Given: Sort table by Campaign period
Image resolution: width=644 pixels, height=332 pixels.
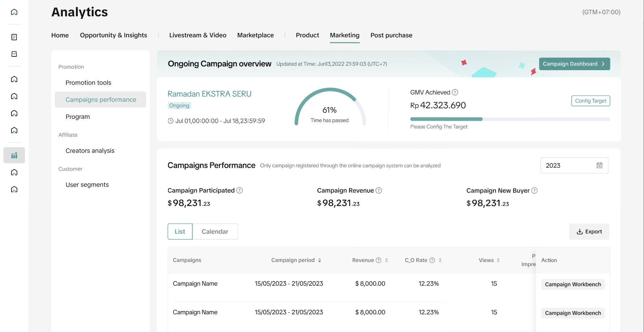Looking at the screenshot, I should (319, 260).
